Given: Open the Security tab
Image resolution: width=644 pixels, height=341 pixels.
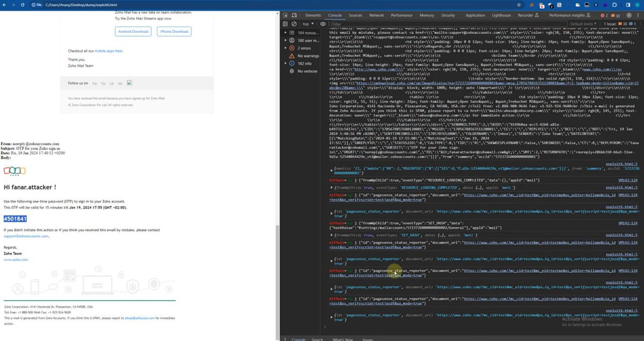Looking at the screenshot, I should pyautogui.click(x=448, y=16).
